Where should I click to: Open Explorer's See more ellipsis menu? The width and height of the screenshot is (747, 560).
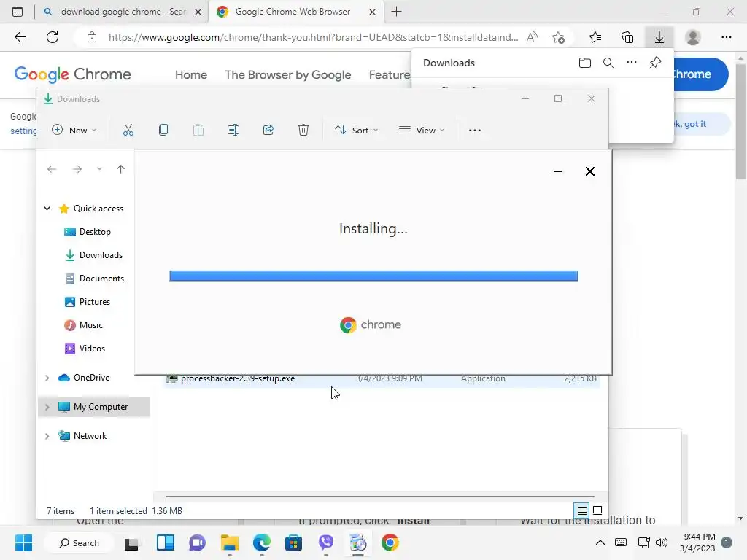[474, 130]
